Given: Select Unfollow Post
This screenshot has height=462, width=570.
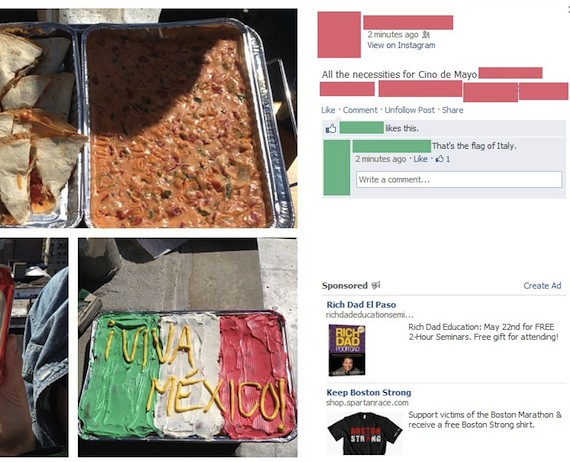Looking at the screenshot, I should [x=409, y=110].
